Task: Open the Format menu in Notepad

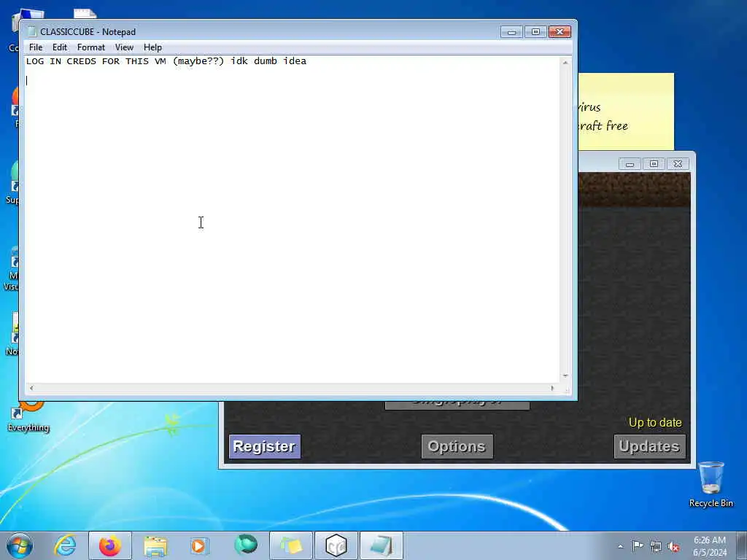Action: [x=91, y=47]
